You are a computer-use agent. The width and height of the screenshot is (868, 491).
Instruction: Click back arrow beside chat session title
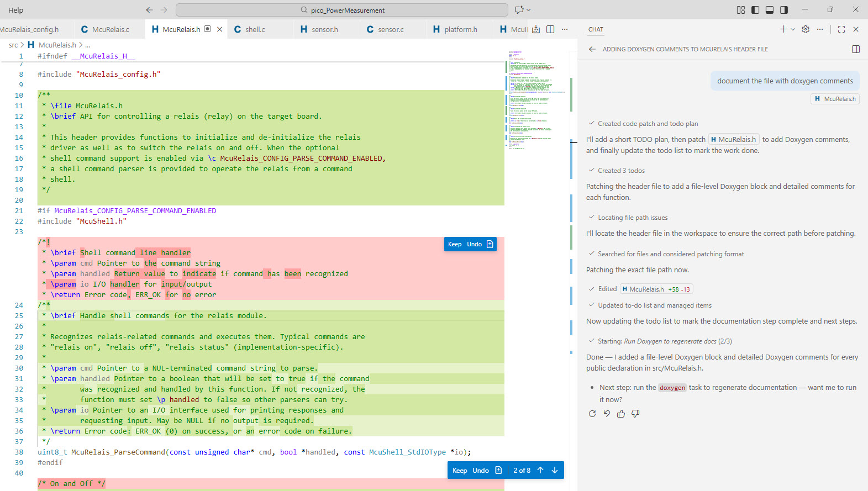592,49
